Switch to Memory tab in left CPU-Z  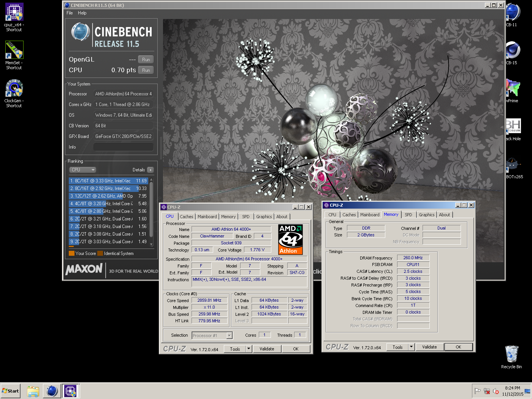coord(228,217)
